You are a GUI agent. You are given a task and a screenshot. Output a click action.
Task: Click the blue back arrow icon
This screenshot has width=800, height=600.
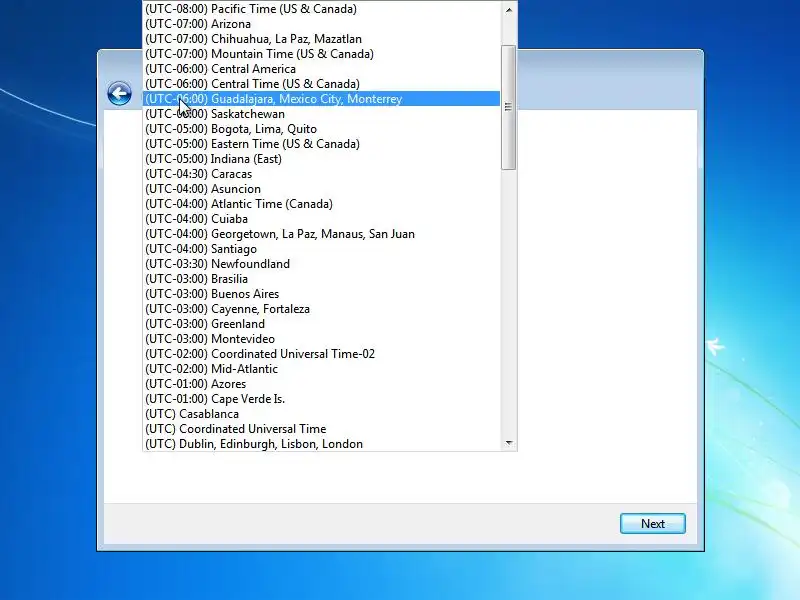(119, 93)
